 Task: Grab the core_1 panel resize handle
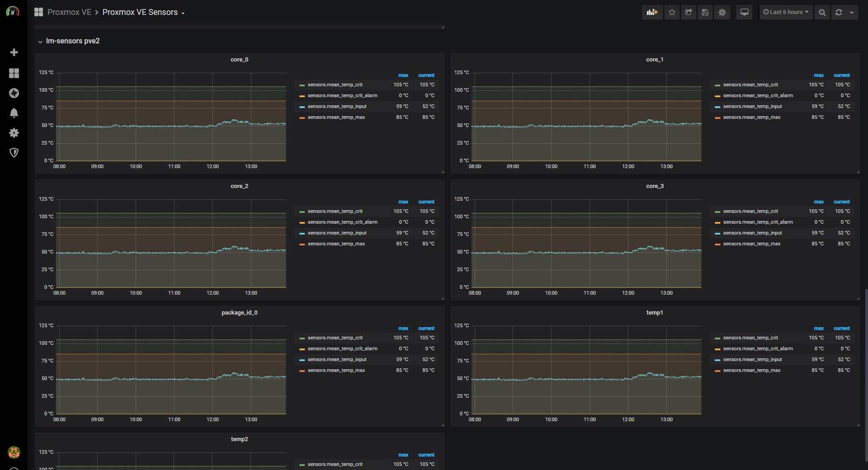858,172
